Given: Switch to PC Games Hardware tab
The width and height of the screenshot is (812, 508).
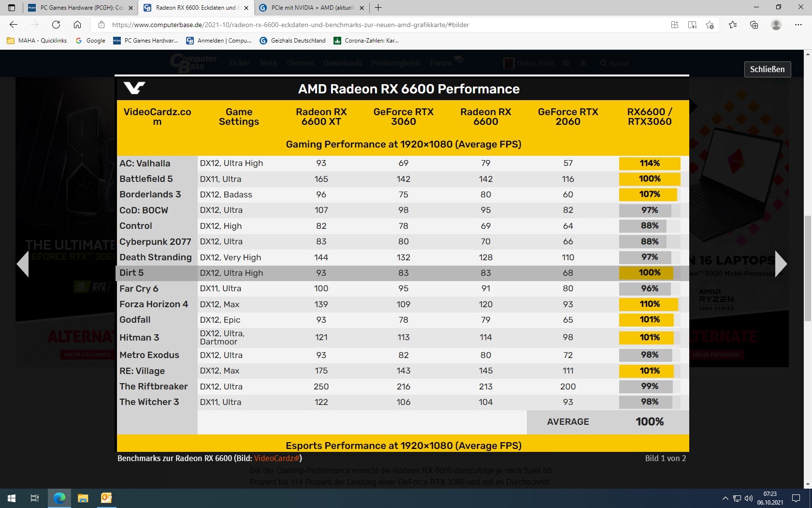Looking at the screenshot, I should click(81, 8).
